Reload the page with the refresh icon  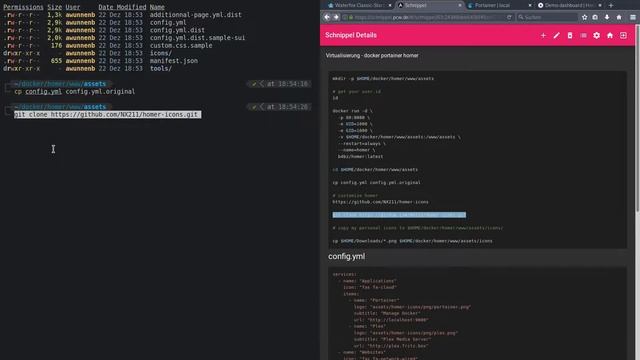509,17
